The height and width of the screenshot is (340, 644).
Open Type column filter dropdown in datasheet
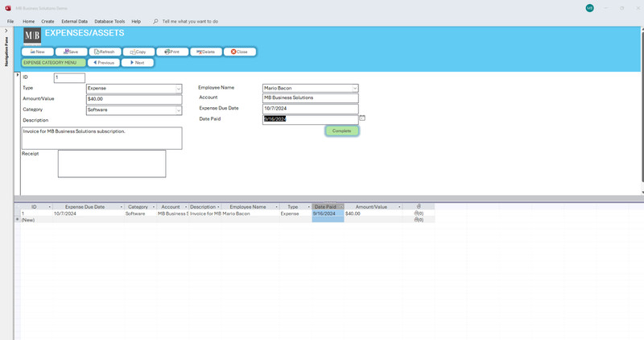[x=309, y=207]
